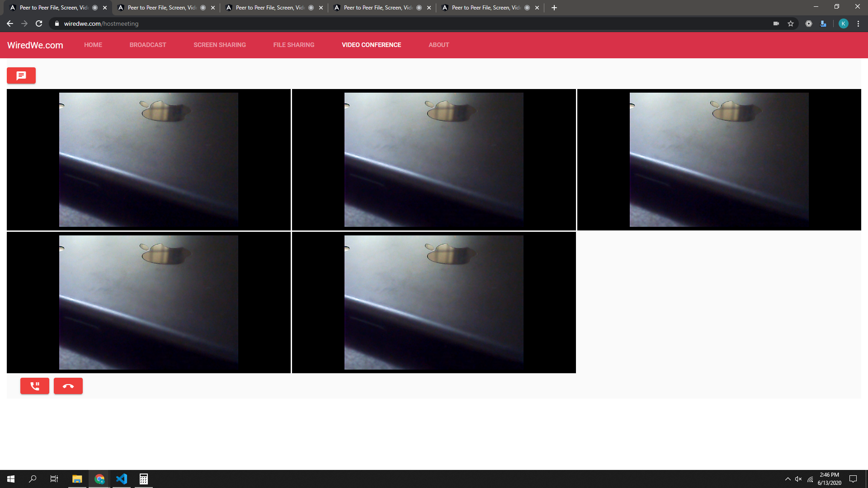Navigate to FILE SHARING
Image resolution: width=868 pixels, height=488 pixels.
pos(294,45)
